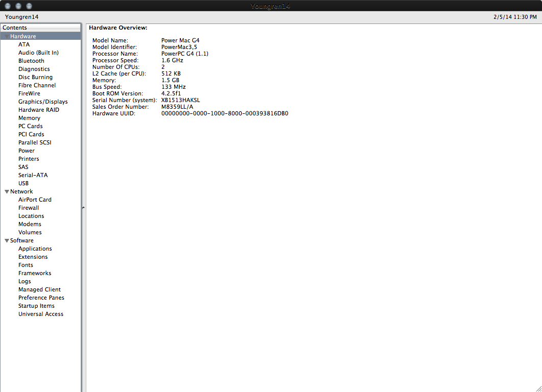Select SAS in the hardware list
The width and height of the screenshot is (542, 392).
(x=23, y=167)
